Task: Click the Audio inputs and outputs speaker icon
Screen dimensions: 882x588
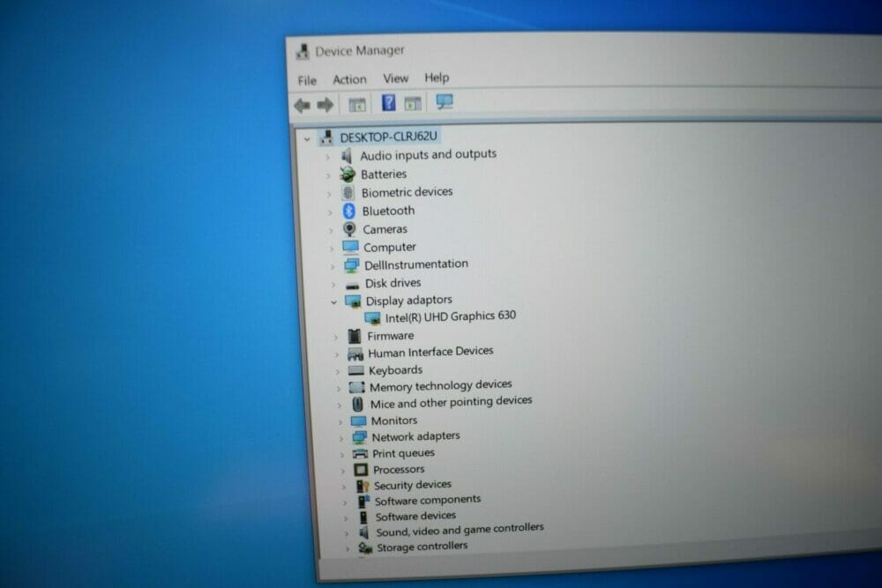Action: tap(347, 155)
